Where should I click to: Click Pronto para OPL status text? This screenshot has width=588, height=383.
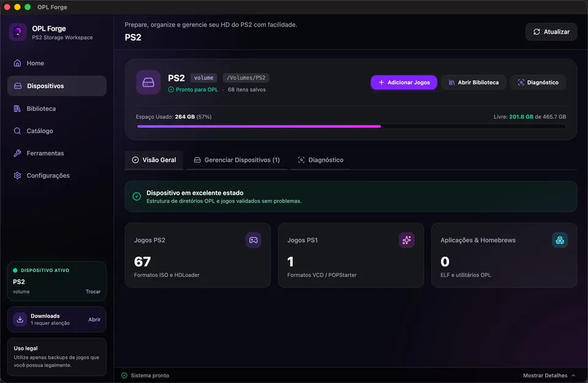(x=197, y=89)
